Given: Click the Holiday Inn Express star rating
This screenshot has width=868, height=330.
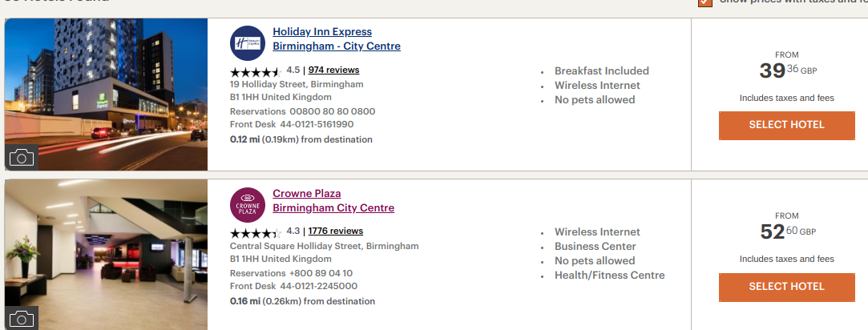Looking at the screenshot, I should [x=256, y=70].
